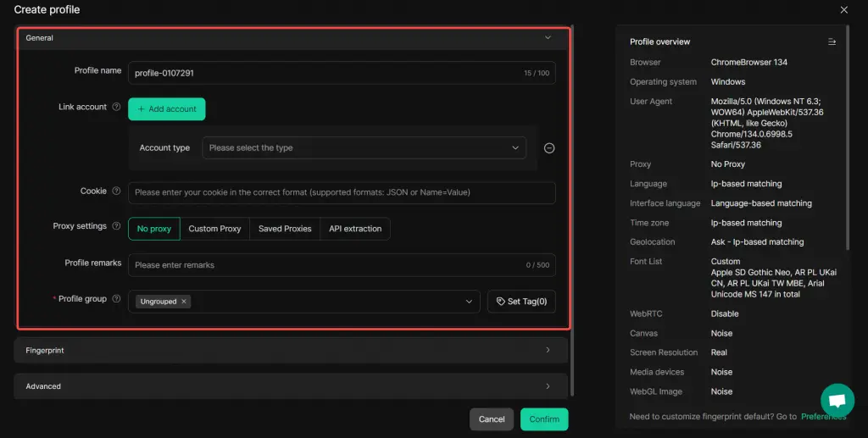Click the Proxy settings help icon
Viewport: 868px width, 438px height.
pyautogui.click(x=116, y=226)
